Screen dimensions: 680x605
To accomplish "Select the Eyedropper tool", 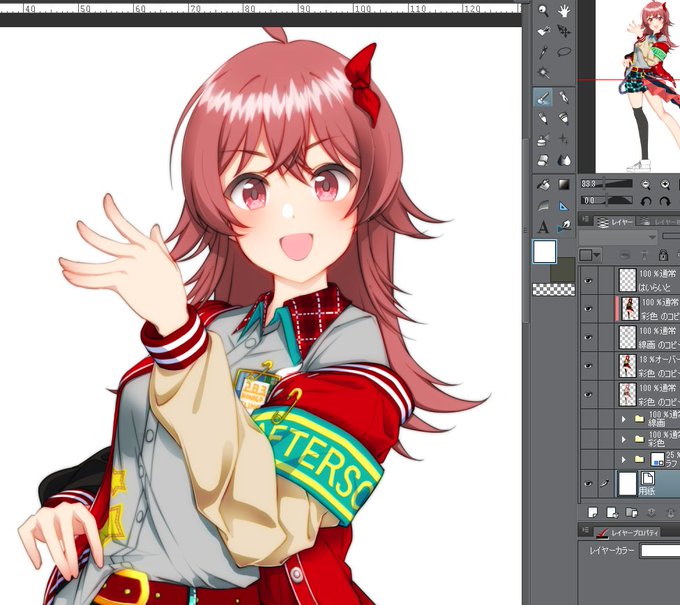I will click(543, 52).
